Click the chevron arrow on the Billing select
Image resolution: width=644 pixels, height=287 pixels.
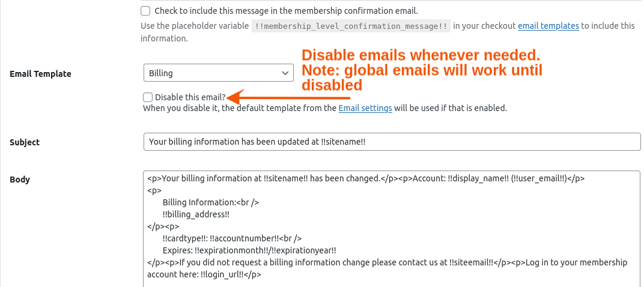pos(285,73)
